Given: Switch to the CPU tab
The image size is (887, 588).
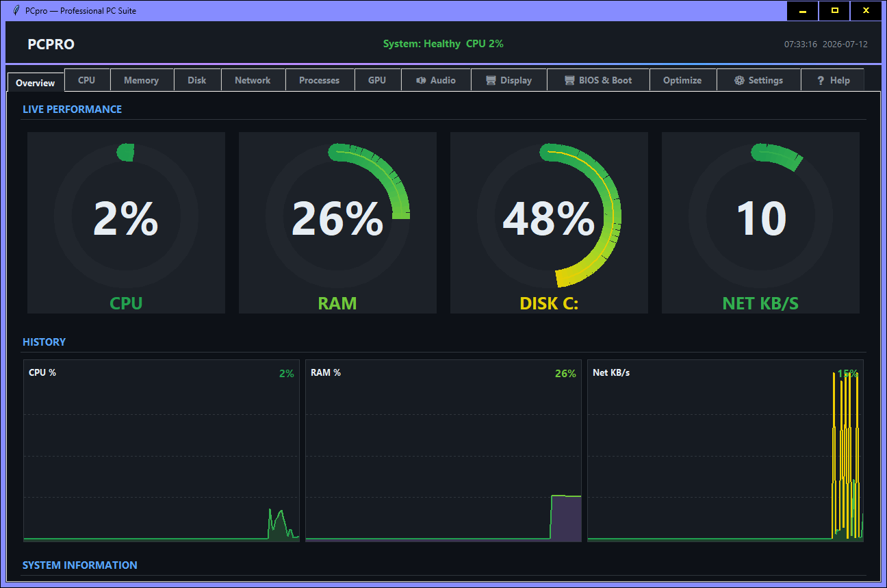Looking at the screenshot, I should point(87,80).
